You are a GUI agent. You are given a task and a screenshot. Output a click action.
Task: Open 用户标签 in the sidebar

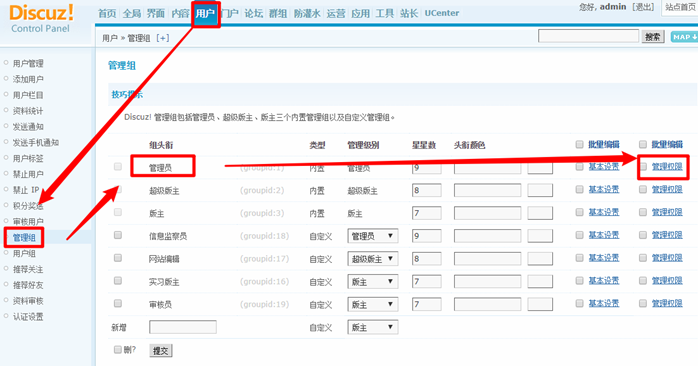(x=28, y=158)
